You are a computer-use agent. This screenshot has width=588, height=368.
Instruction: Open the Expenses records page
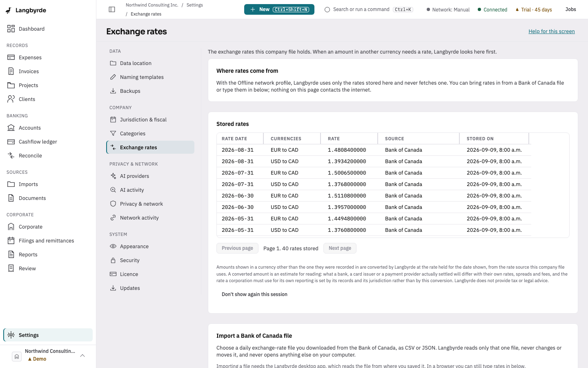48,58
